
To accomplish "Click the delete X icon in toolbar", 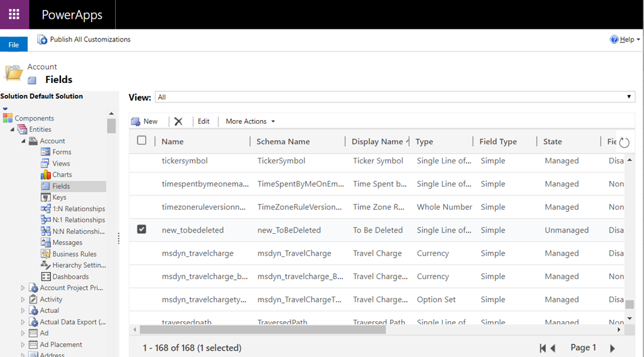I will click(178, 121).
